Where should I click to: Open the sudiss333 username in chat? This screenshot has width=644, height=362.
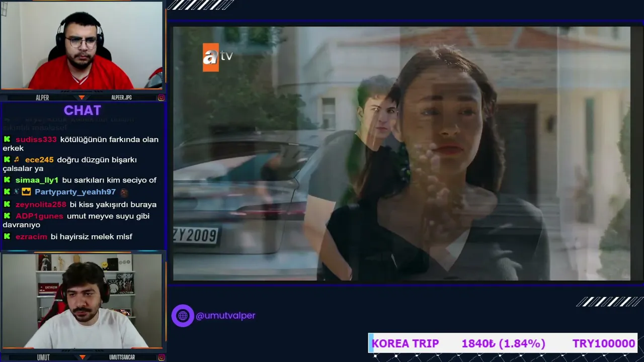pos(36,139)
